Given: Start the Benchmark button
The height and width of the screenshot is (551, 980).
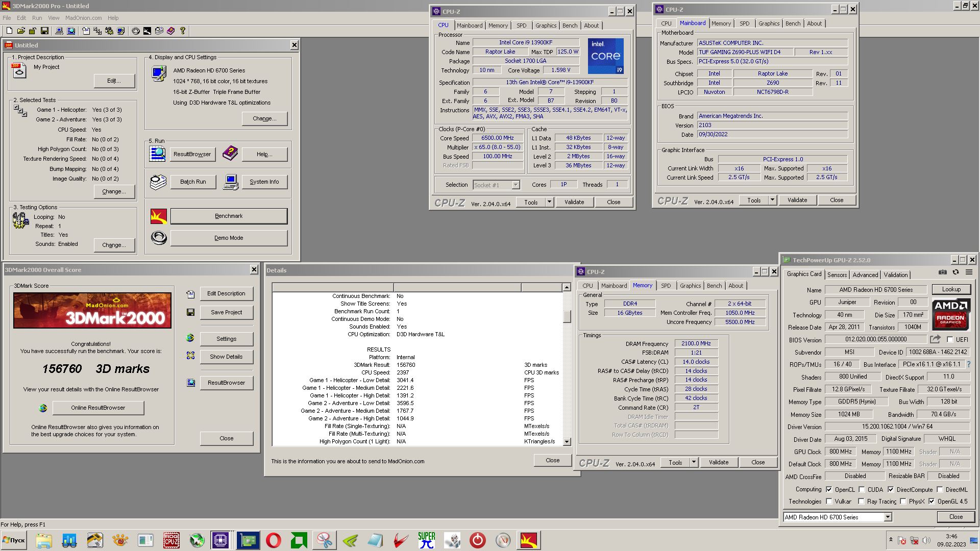Looking at the screenshot, I should pos(229,216).
